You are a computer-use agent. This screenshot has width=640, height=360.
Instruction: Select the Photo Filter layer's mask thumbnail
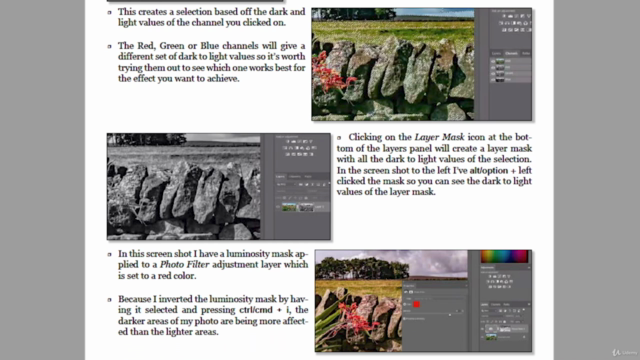pyautogui.click(x=505, y=329)
